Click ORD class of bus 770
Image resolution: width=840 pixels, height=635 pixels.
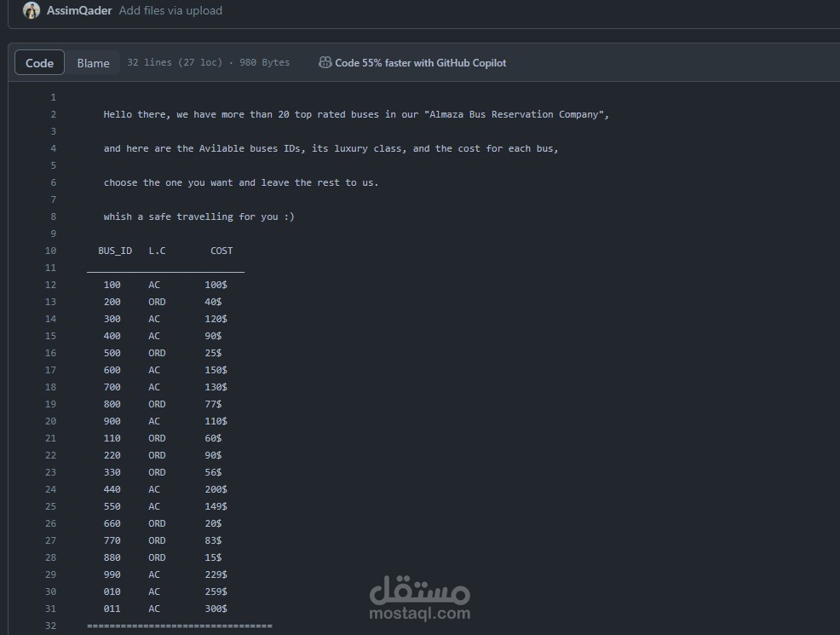157,540
